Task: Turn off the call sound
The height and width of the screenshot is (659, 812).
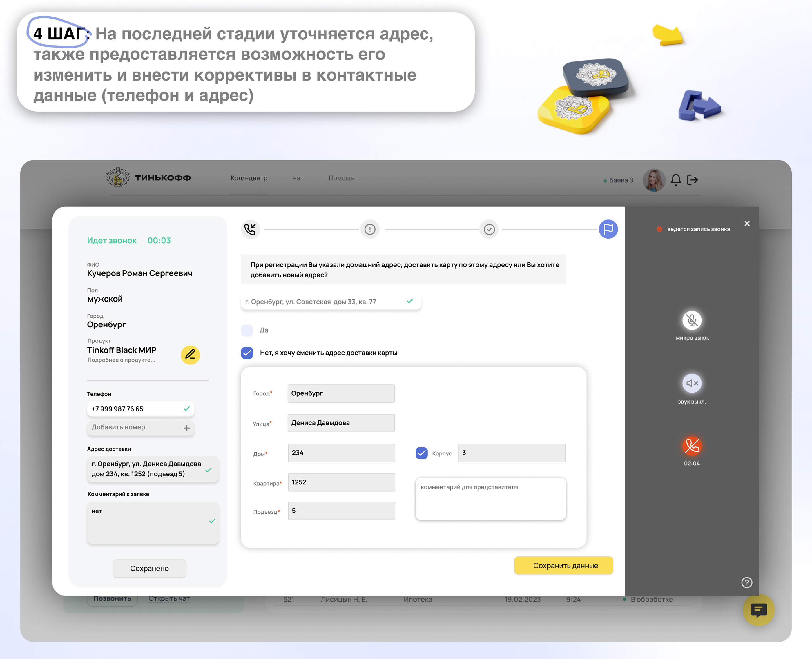Action: pos(692,383)
